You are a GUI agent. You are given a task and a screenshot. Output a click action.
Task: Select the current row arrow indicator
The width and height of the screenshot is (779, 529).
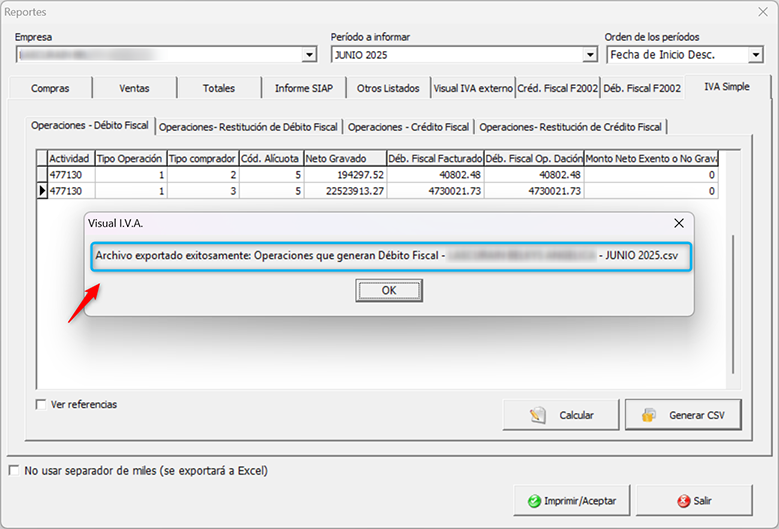pyautogui.click(x=41, y=189)
